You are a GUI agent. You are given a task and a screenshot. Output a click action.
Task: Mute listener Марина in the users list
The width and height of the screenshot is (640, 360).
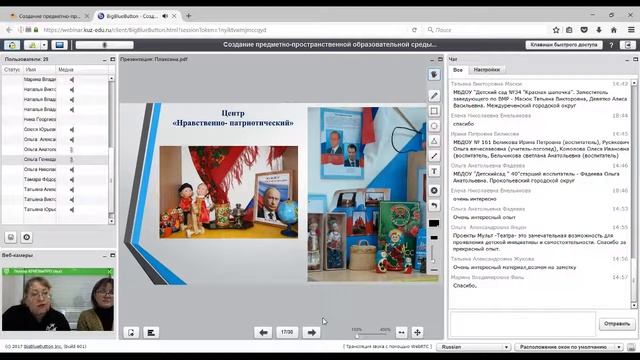coord(72,80)
